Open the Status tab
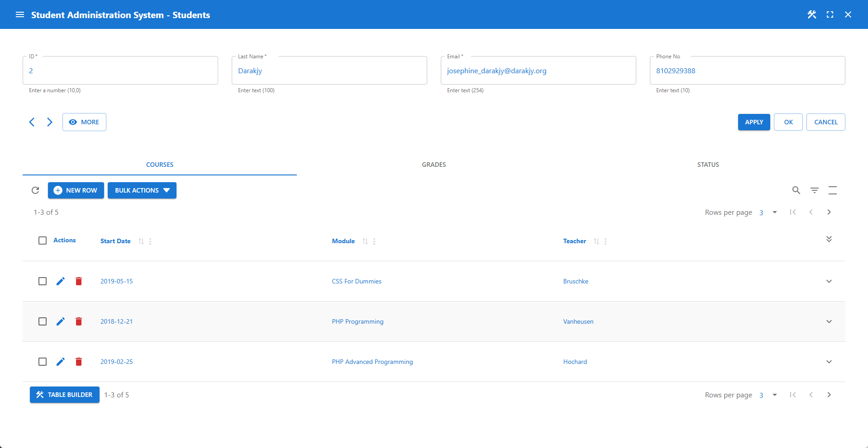868x448 pixels. [x=708, y=165]
